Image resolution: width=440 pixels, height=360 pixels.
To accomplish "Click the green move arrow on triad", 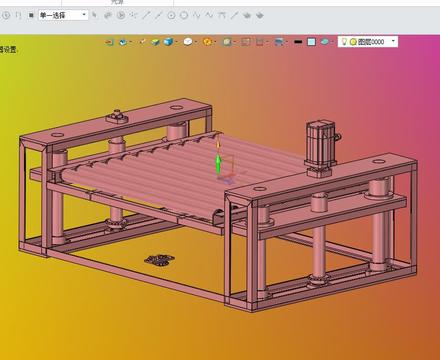I will click(218, 164).
